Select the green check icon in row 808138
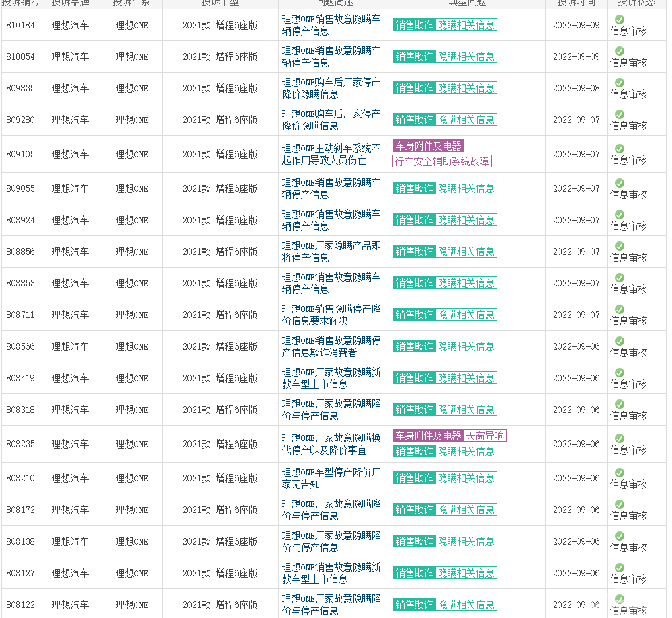This screenshot has height=618, width=672. [x=620, y=536]
